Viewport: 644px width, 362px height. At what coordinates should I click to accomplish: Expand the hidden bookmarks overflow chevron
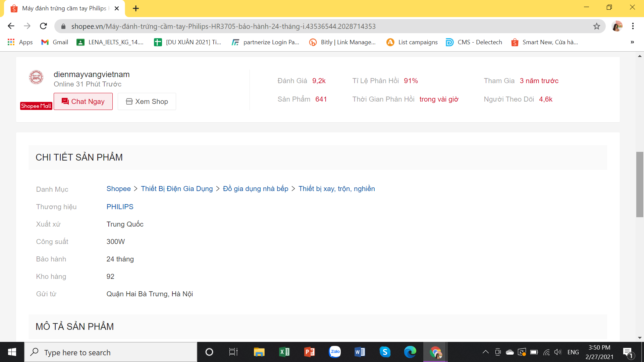tap(632, 42)
